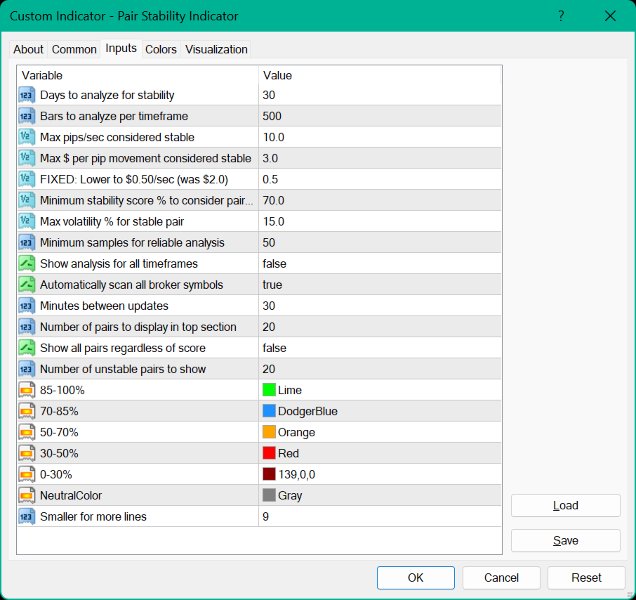This screenshot has width=636, height=600.
Task: Click the Reset button
Action: click(x=586, y=578)
